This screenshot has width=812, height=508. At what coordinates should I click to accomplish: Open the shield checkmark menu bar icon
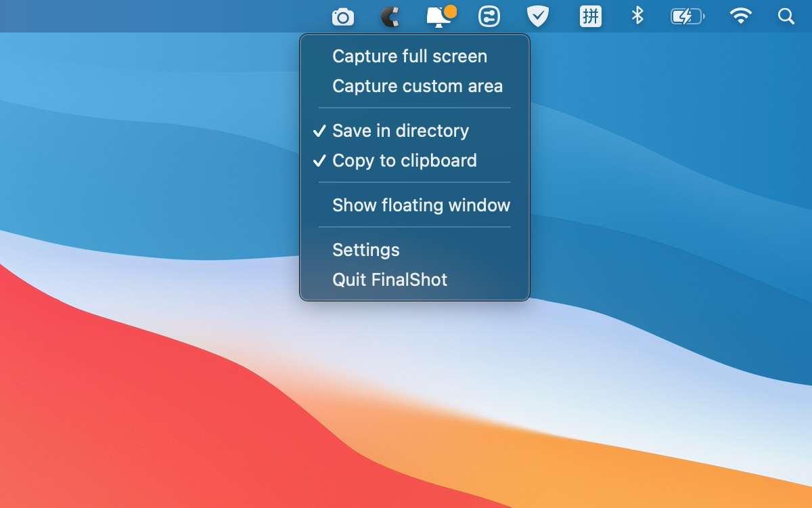(x=538, y=17)
